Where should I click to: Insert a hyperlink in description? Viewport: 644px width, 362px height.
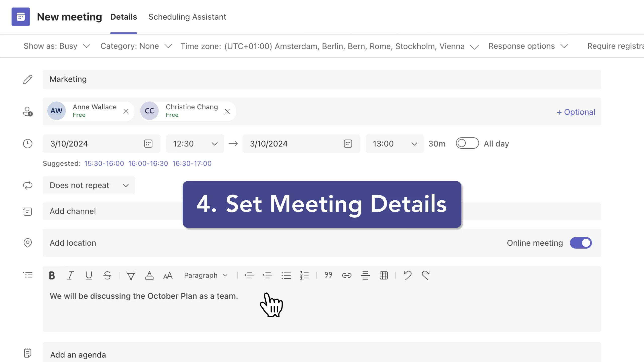[x=347, y=276]
